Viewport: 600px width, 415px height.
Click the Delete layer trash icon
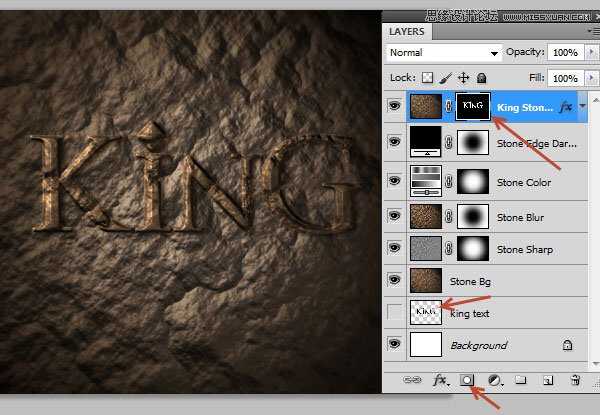(575, 380)
